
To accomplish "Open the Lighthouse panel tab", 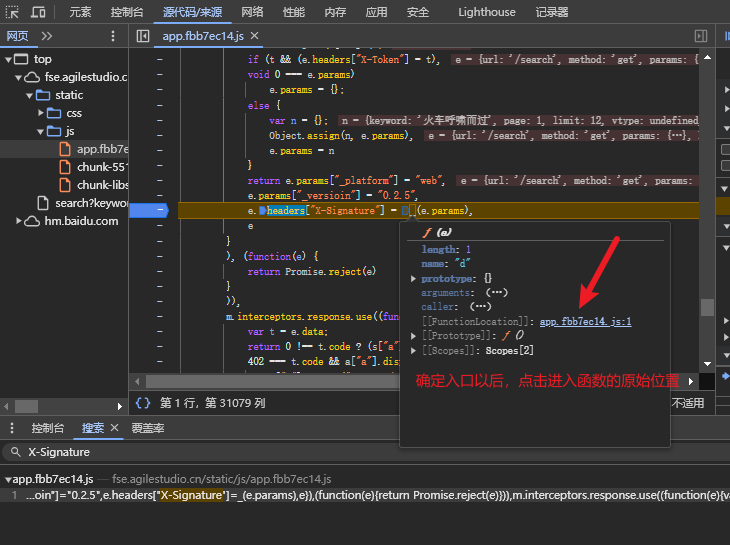I will tap(486, 12).
